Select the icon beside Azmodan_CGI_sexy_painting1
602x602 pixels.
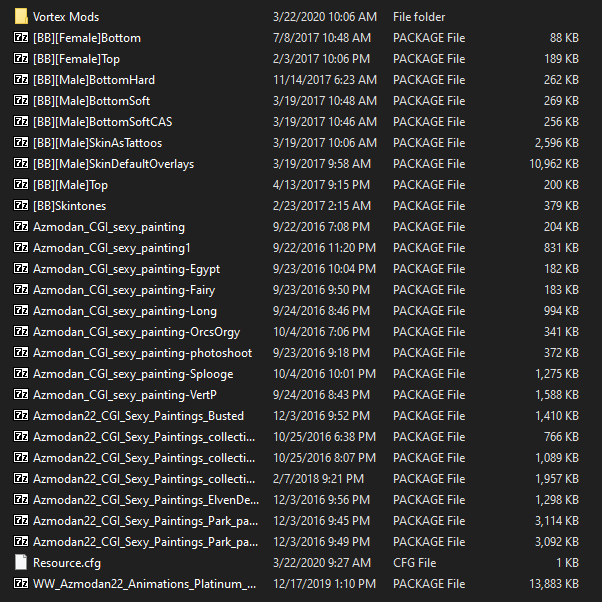tap(21, 247)
